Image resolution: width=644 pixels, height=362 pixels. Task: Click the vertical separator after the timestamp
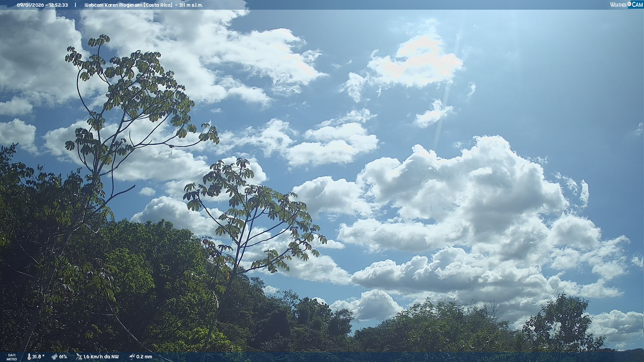[75, 5]
